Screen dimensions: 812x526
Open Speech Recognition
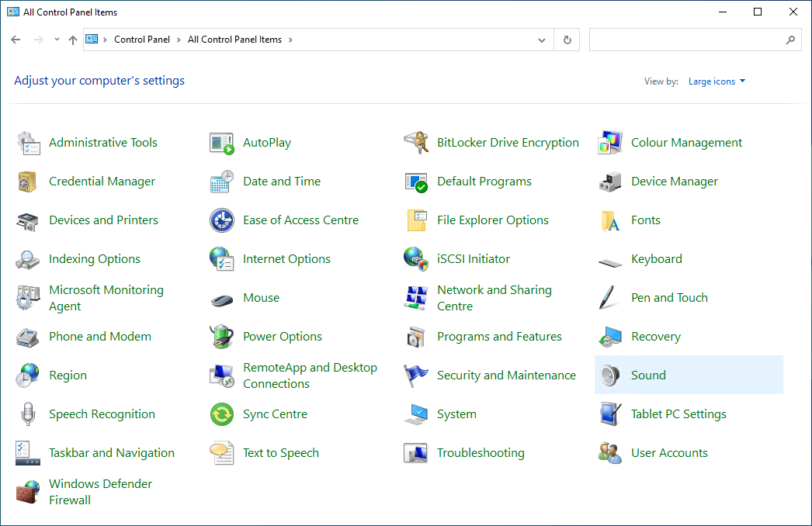click(101, 414)
